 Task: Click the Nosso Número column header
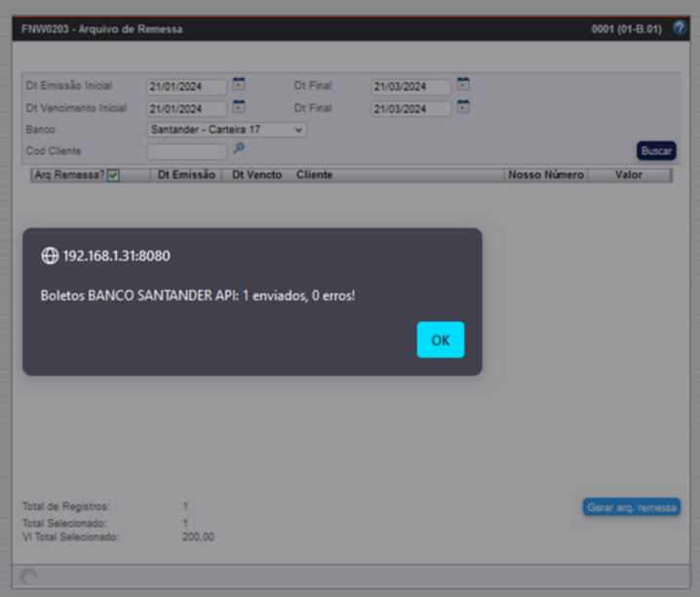pyautogui.click(x=546, y=176)
